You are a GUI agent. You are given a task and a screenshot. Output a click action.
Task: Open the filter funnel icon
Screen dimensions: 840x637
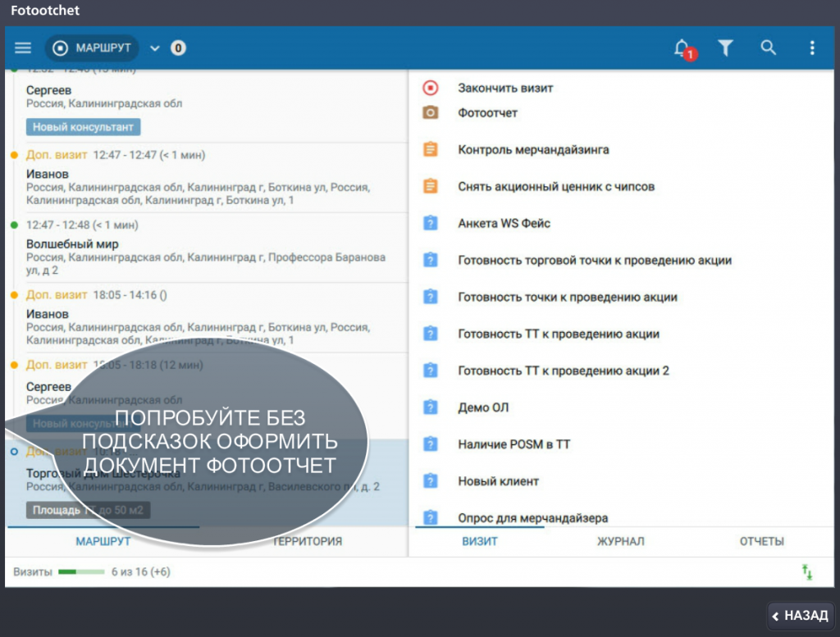pos(725,48)
